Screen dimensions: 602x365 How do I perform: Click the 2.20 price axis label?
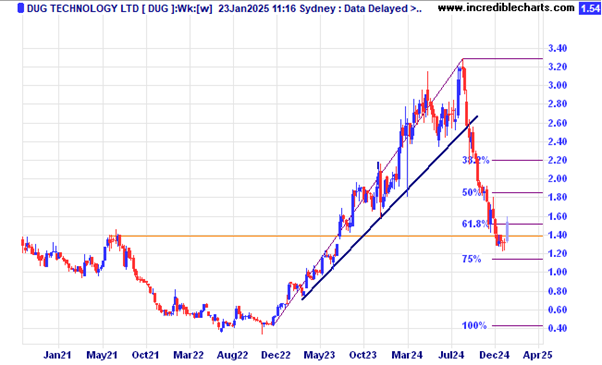(557, 160)
